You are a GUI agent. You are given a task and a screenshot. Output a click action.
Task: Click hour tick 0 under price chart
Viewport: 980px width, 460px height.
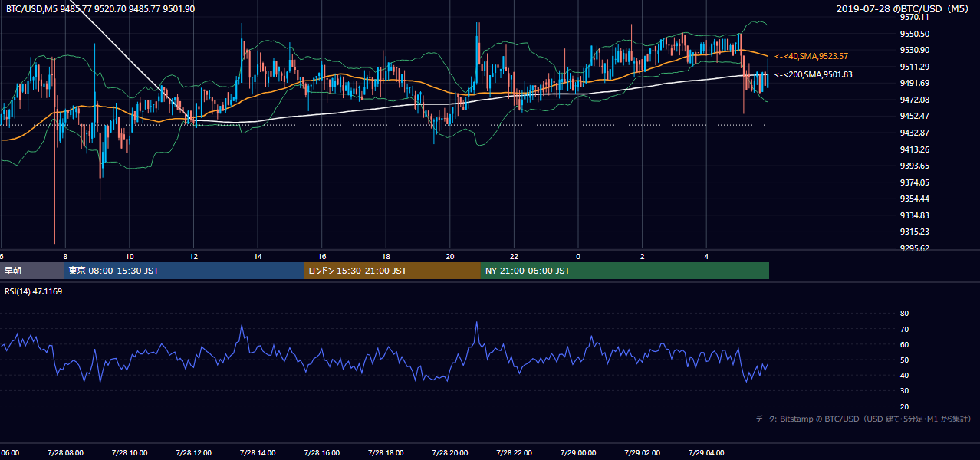point(578,257)
